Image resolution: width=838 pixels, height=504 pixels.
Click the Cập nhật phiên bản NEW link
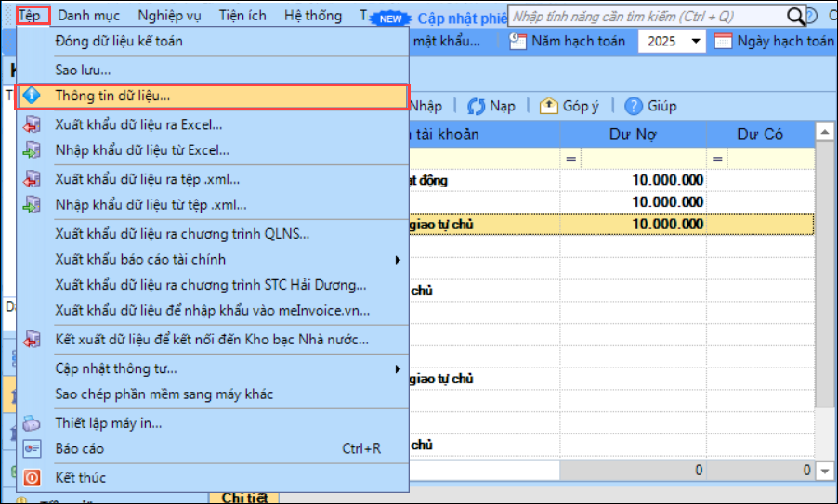coord(455,18)
